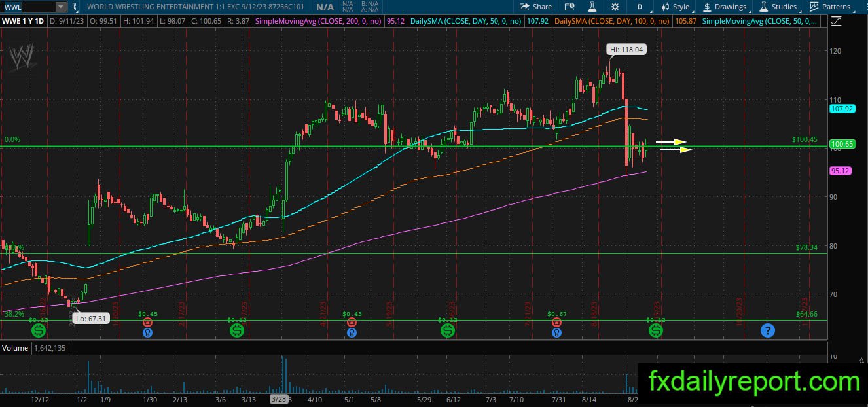Viewport: 868px width, 407px height.
Task: Open chart settings gear icon
Action: pos(615,7)
